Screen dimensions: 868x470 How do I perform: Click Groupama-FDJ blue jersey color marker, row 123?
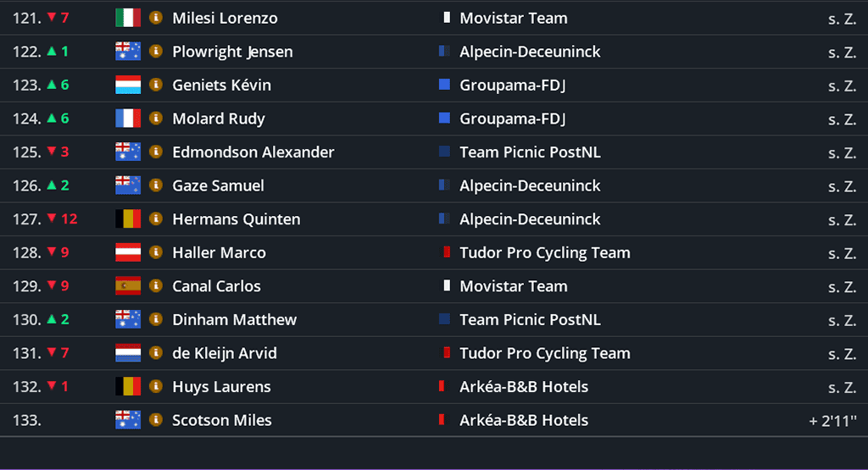444,85
